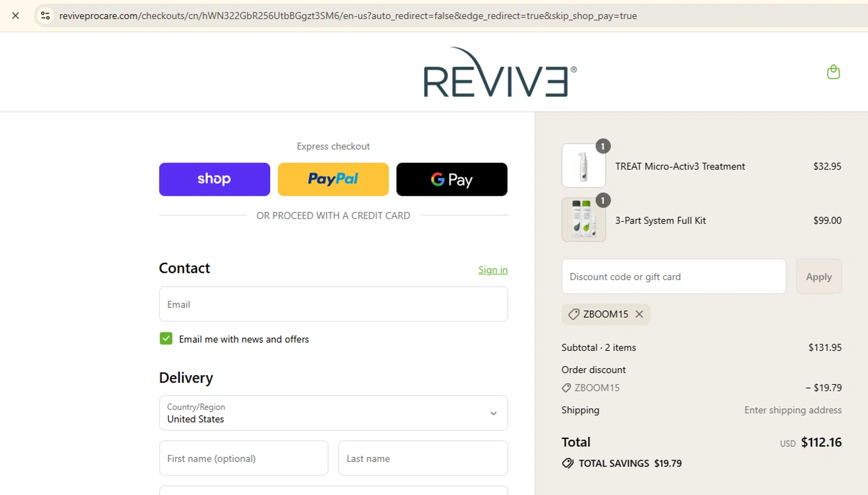The image size is (868, 495).
Task: Close the browser tab with X icon
Action: [16, 16]
